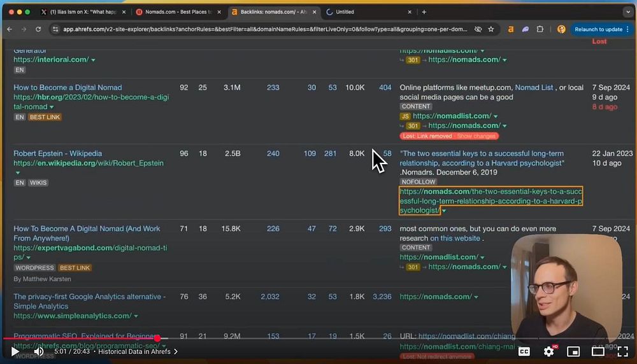This screenshot has height=364, width=637.
Task: Open site information icon in address bar
Action: pos(55,29)
